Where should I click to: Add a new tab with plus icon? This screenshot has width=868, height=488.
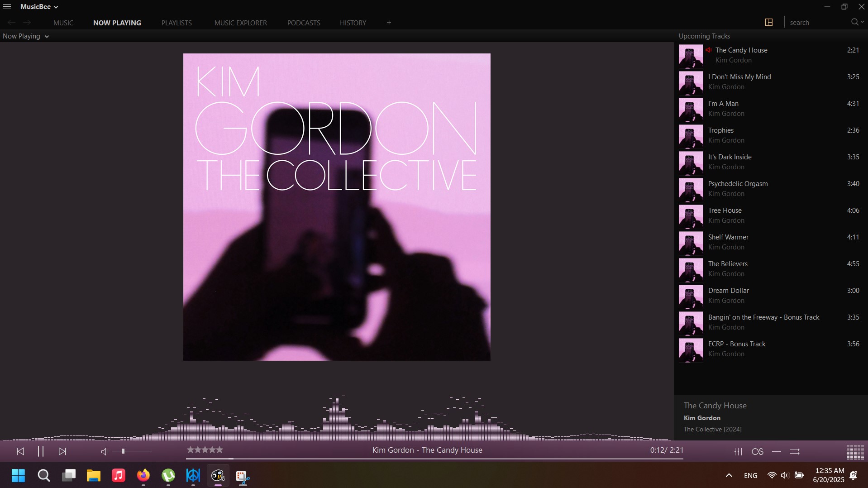pos(389,22)
